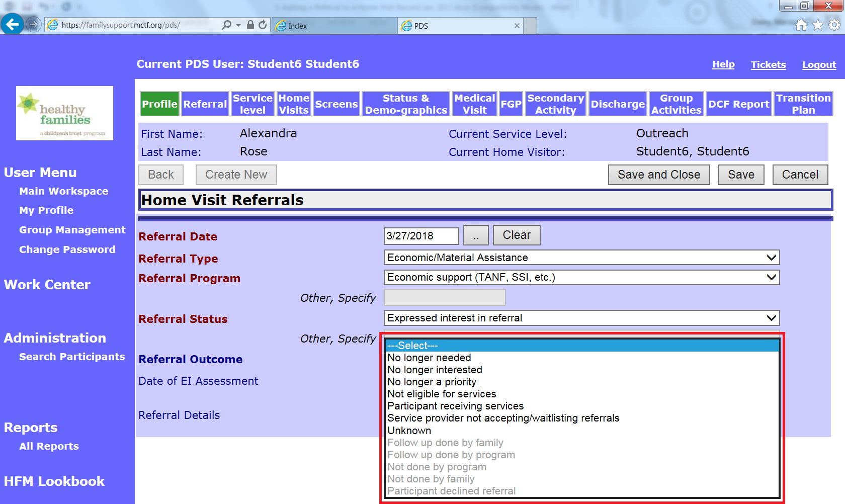Expand the Referral Type dropdown
The image size is (845, 504).
click(x=582, y=258)
